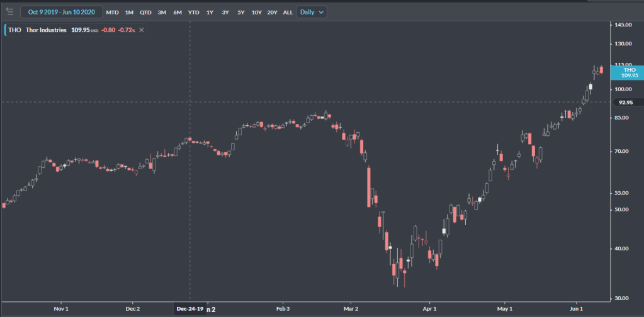Click the collapse sidebar icon at top left

[x=9, y=12]
